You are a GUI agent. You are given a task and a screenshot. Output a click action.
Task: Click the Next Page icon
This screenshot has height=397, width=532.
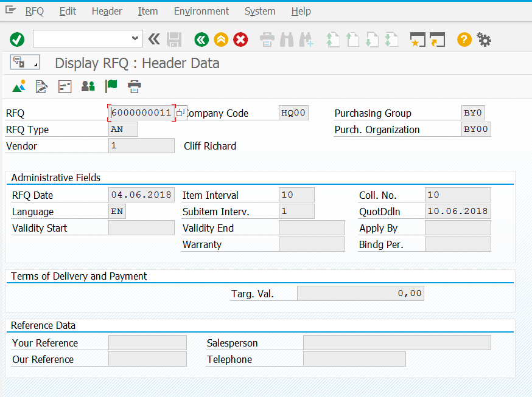click(x=372, y=40)
